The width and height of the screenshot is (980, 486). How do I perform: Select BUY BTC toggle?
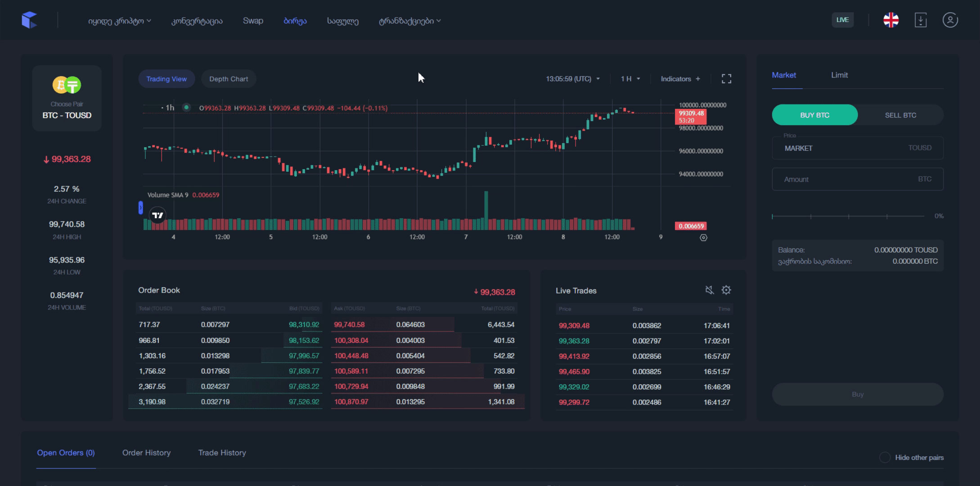point(814,115)
